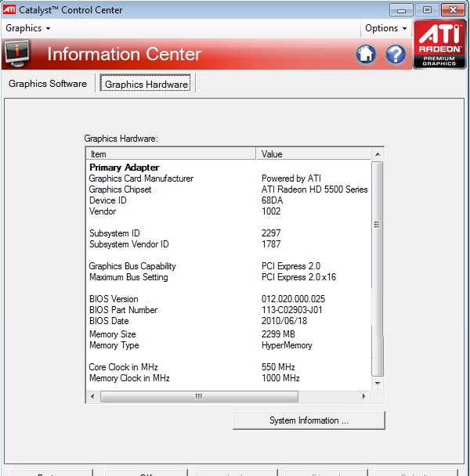Click the horizontal scrollbar right arrow
Viewport: 470px width, 476px height.
pos(364,396)
